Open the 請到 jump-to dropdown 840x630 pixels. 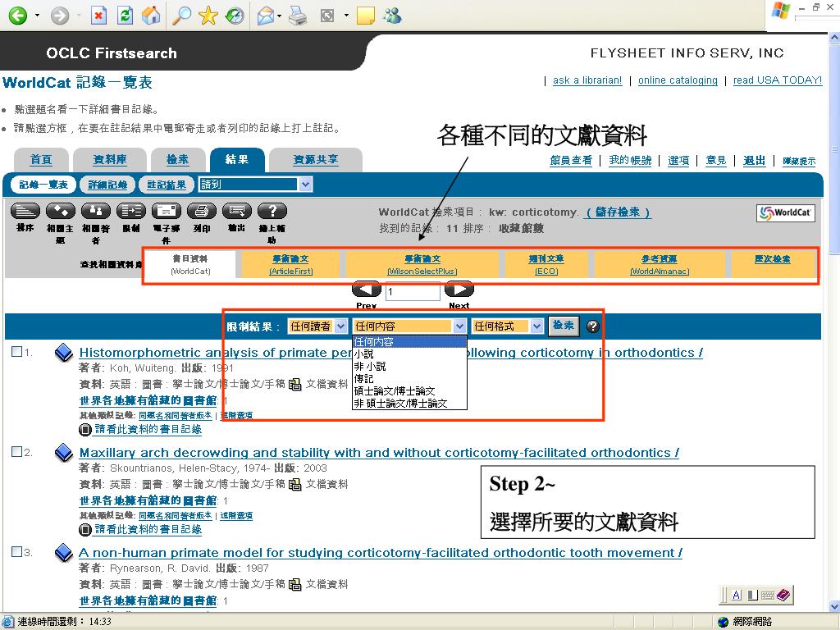[x=255, y=185]
